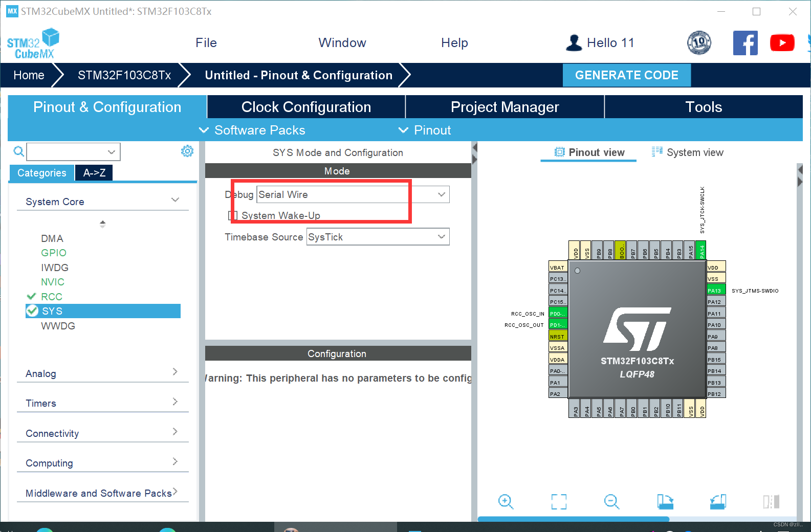The height and width of the screenshot is (532, 811).
Task: Select GPIO in System Core list
Action: pyautogui.click(x=54, y=253)
